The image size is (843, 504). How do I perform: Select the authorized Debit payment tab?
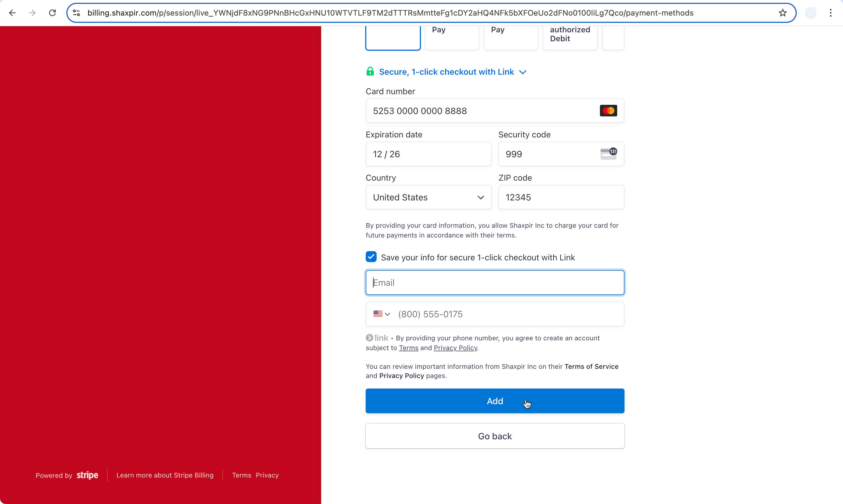click(x=570, y=37)
